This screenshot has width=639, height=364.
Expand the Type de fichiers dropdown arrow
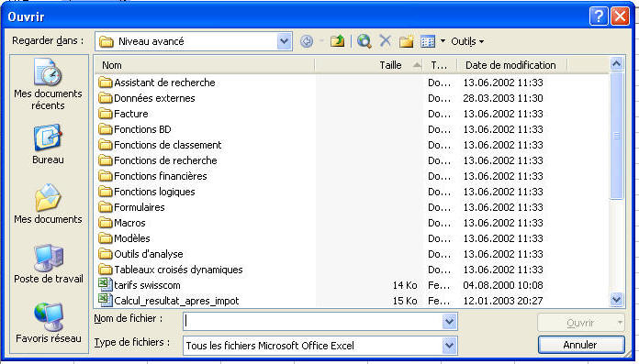click(449, 346)
